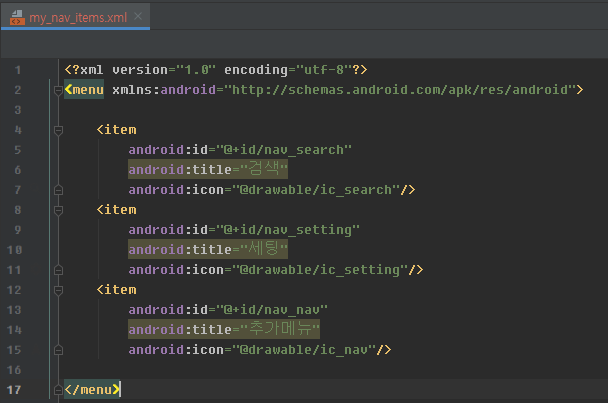The height and width of the screenshot is (403, 608).
Task: Click the title value 추가메뉴
Action: pyautogui.click(x=280, y=329)
